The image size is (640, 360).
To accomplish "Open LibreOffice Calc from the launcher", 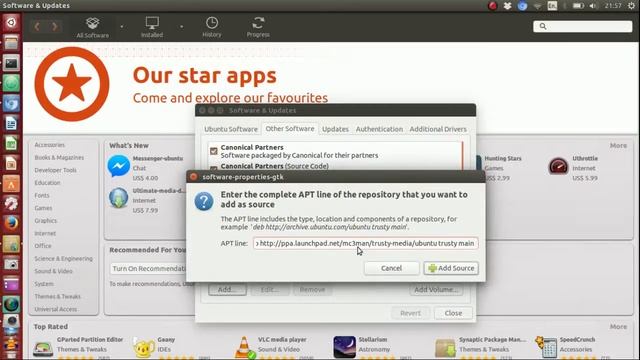I will [x=11, y=143].
